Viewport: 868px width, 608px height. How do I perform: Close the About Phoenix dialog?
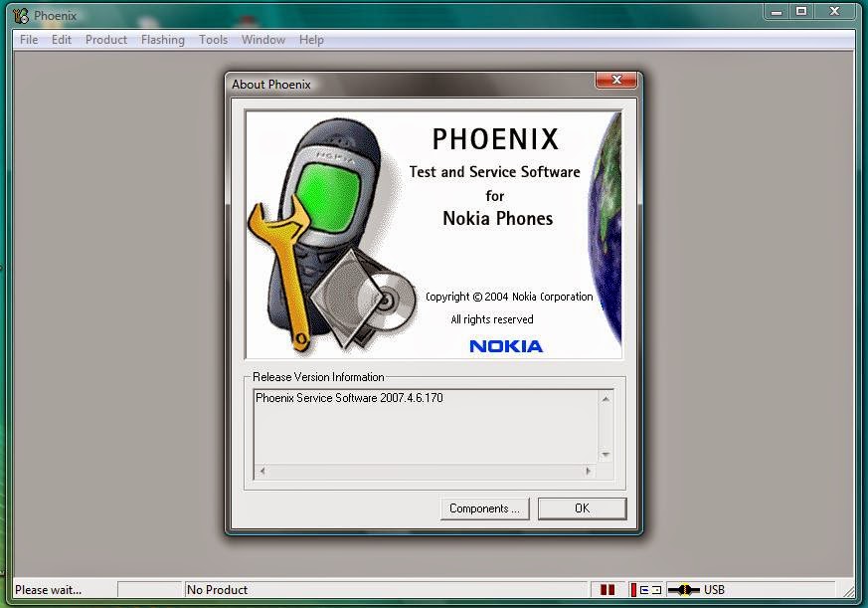[616, 81]
